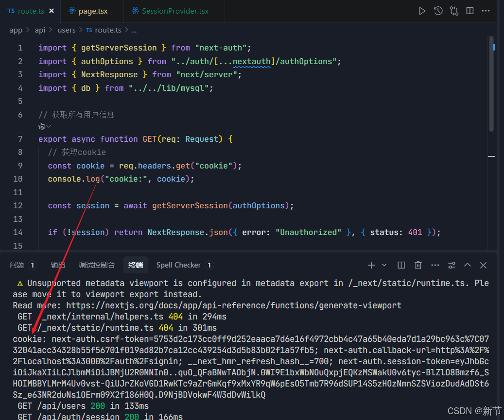Click line number 7 in the gutter
This screenshot has width=504, height=420.
click(x=20, y=139)
